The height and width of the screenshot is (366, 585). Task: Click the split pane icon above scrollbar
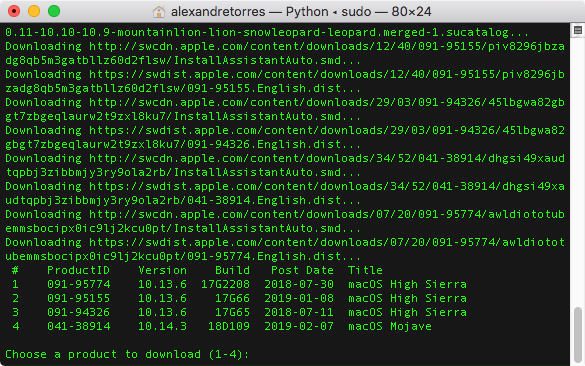tap(578, 30)
